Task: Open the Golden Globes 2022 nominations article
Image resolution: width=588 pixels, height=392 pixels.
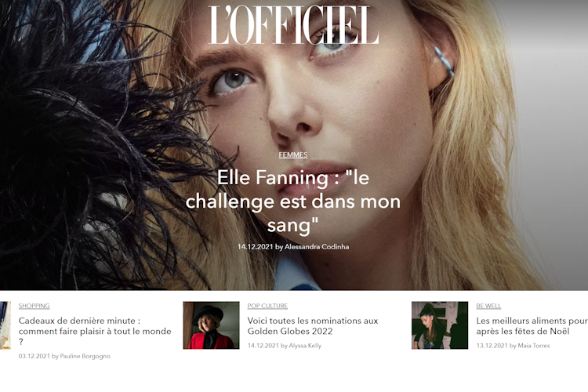Action: pyautogui.click(x=313, y=326)
